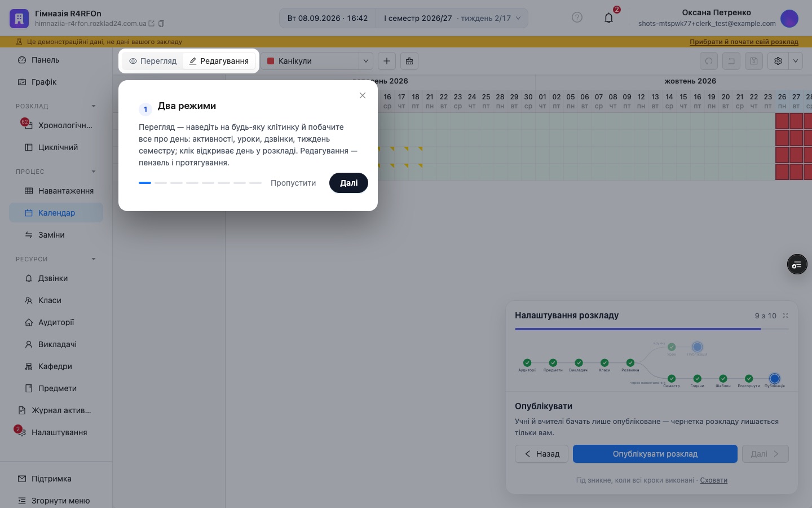
Task: Open calendar settings gear icon
Action: [x=778, y=61]
